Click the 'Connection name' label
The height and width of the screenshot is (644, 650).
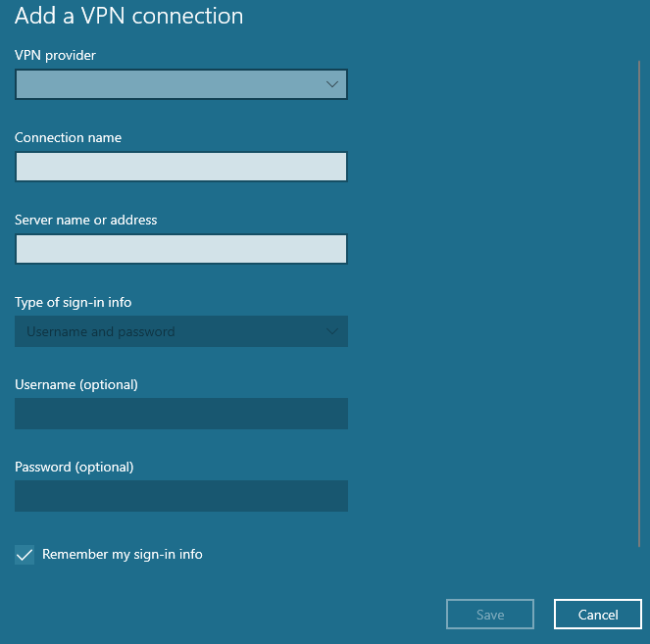click(x=68, y=138)
